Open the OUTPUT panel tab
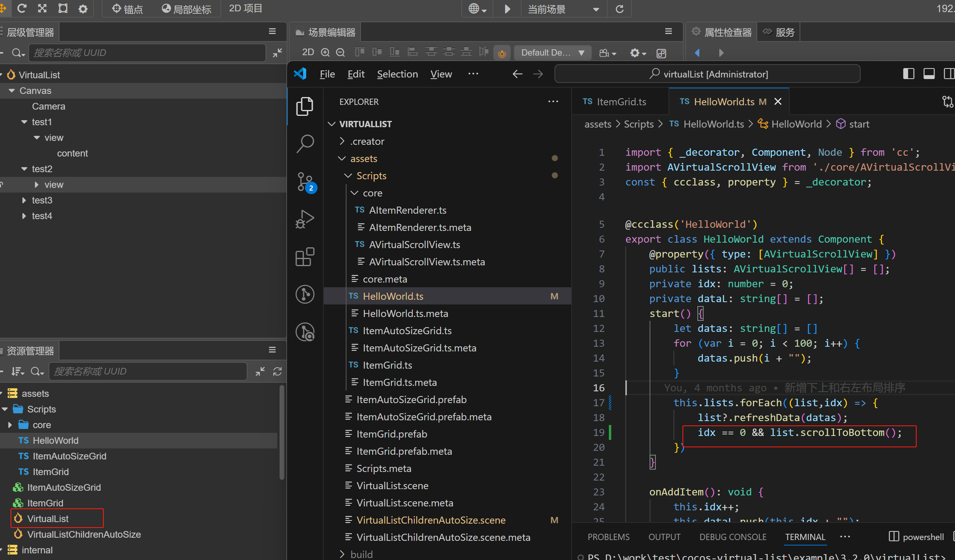The image size is (955, 560). click(x=664, y=537)
